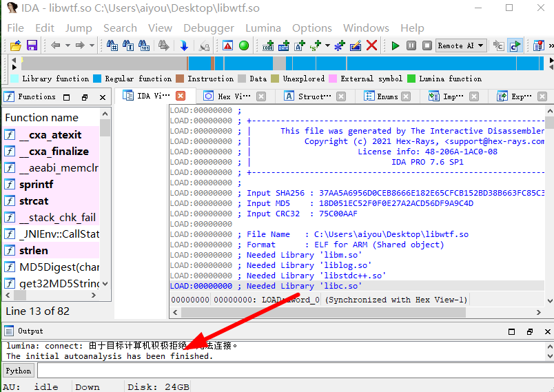Screen dimensions: 554x392
Task: Select __stack_chk_fail in the function list
Action: (51, 218)
